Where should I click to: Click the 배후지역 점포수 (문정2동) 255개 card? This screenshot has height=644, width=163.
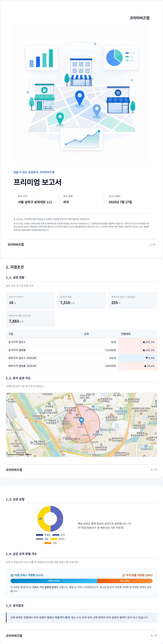(x=133, y=300)
